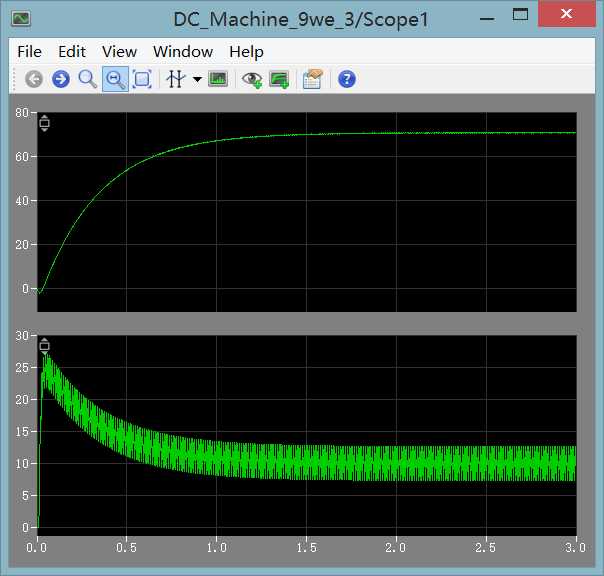Maximize the Scope1 window
This screenshot has width=604, height=576.
tap(520, 15)
